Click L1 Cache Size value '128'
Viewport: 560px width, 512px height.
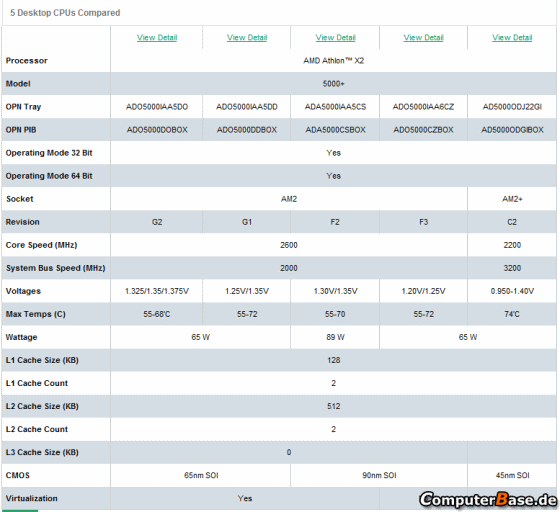click(334, 360)
